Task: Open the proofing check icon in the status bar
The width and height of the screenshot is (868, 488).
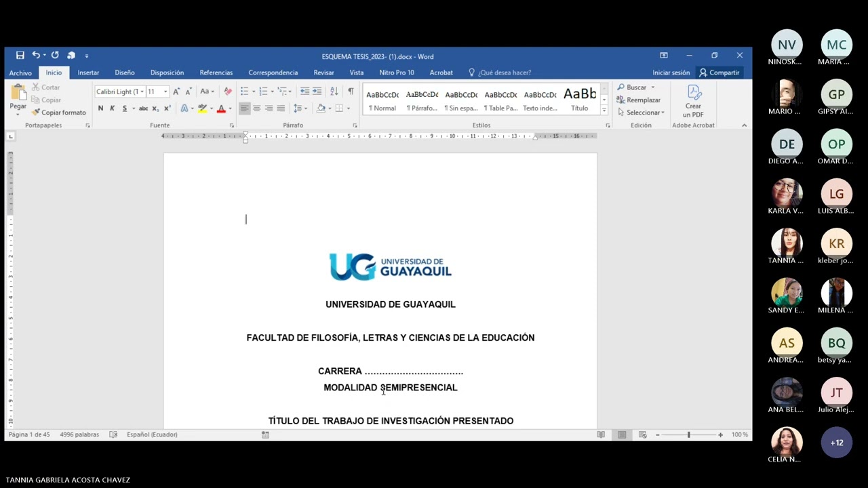Action: pos(113,434)
